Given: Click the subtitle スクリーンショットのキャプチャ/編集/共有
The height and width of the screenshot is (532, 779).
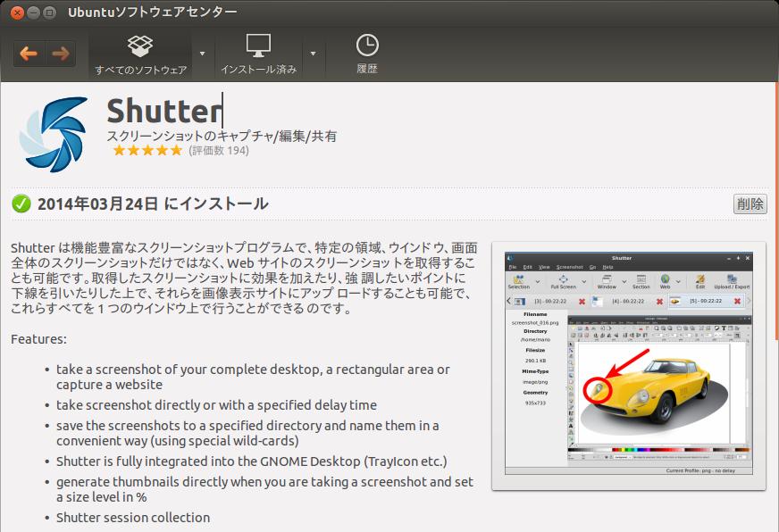Looking at the screenshot, I should pyautogui.click(x=222, y=136).
